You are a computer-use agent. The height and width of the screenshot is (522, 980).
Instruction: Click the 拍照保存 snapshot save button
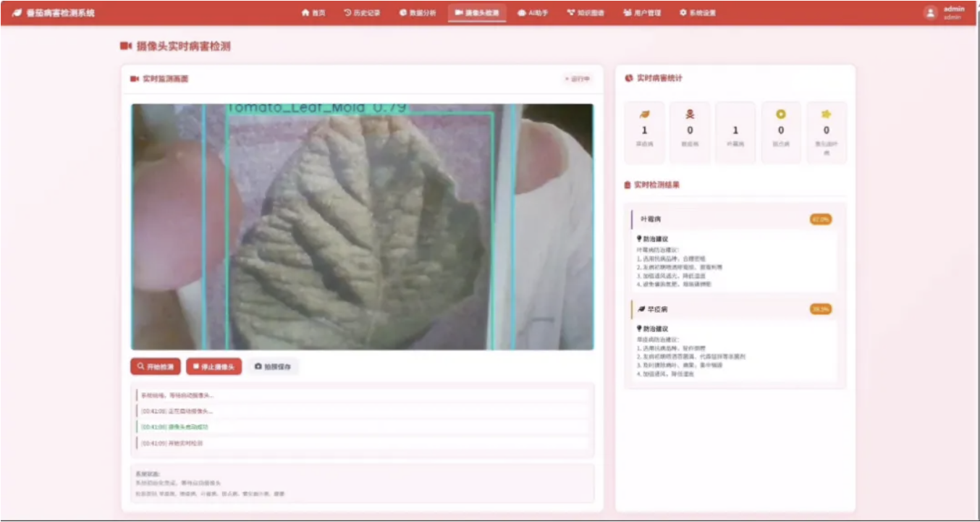[x=273, y=367]
